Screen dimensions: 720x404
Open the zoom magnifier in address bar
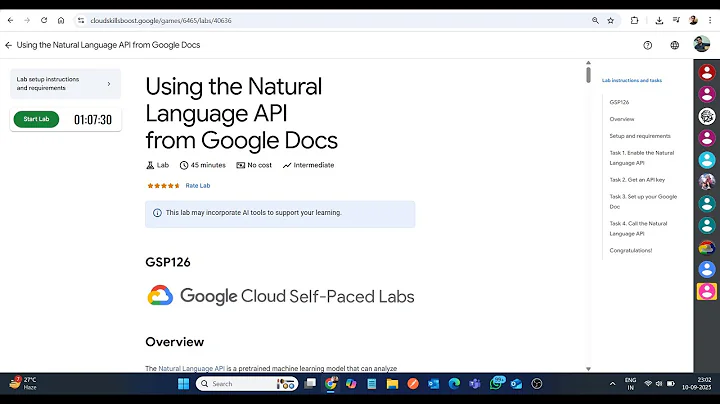(x=595, y=20)
